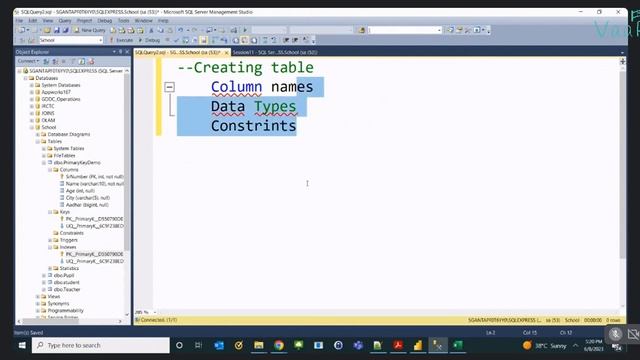
Task: Open the View menu
Action: (48, 20)
